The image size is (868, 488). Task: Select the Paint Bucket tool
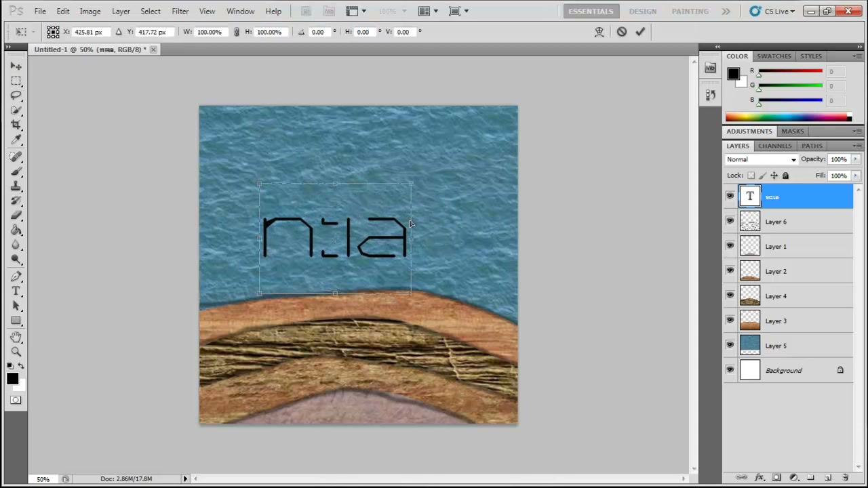click(x=16, y=231)
